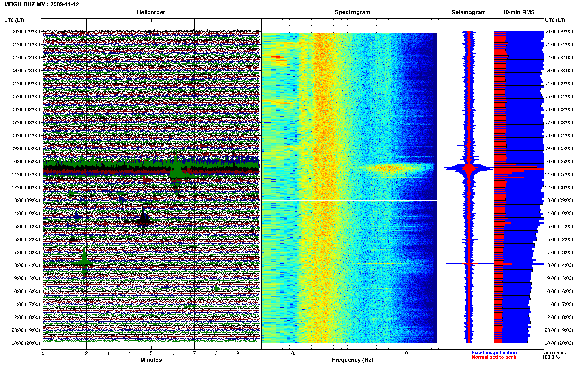Image resolution: width=588 pixels, height=368 pixels.
Task: Select the 'Spectrogram' panel heading
Action: click(352, 12)
